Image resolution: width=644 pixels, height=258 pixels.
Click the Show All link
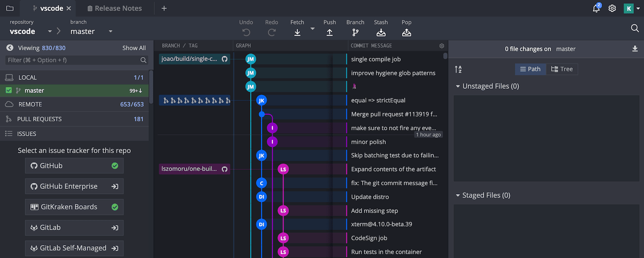coord(134,48)
